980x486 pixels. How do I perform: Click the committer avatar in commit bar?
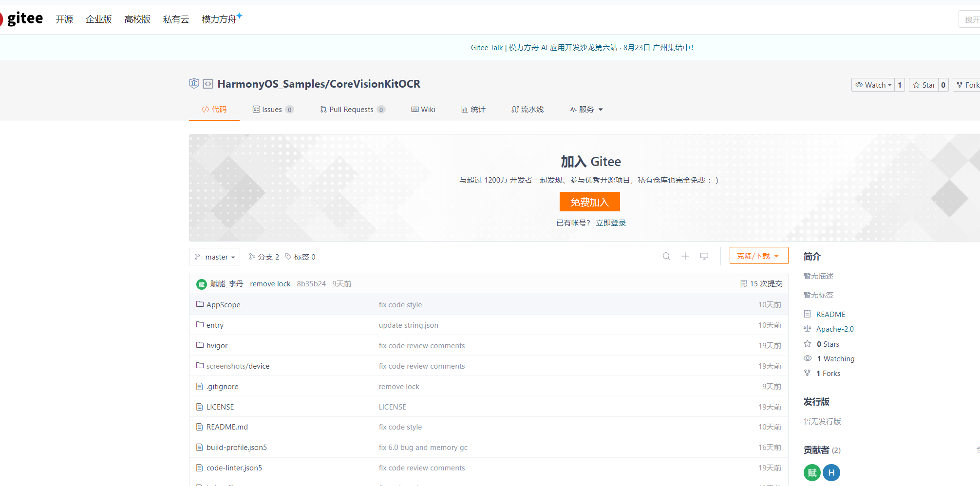pyautogui.click(x=202, y=284)
